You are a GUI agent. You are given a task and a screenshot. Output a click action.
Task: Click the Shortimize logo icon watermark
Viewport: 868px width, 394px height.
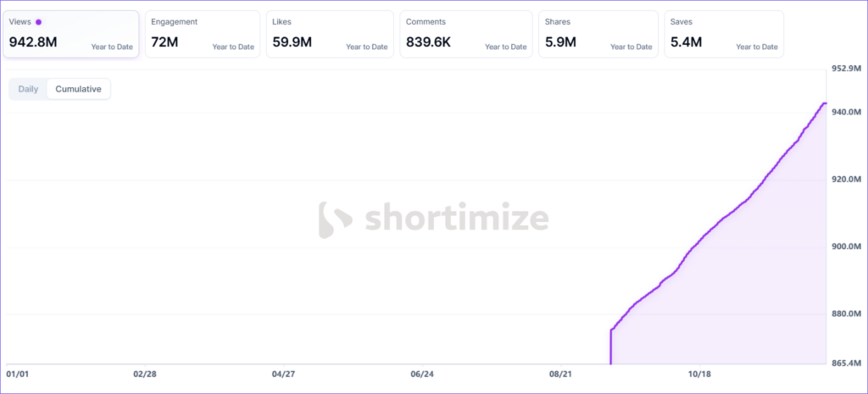[x=336, y=219]
